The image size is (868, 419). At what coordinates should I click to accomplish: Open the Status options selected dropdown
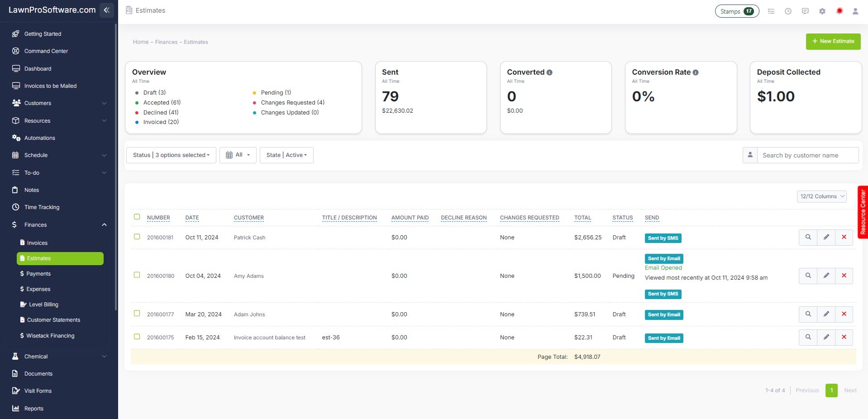click(x=171, y=155)
